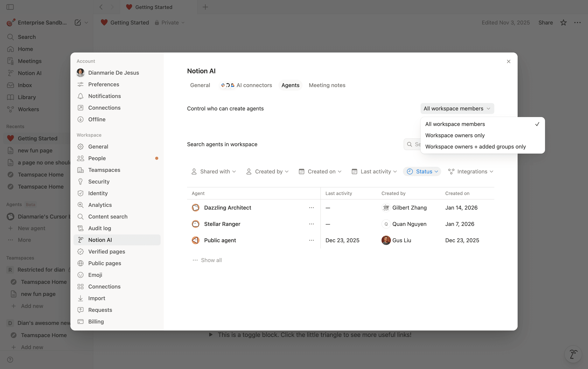Select Workspace owners only option

click(x=454, y=135)
